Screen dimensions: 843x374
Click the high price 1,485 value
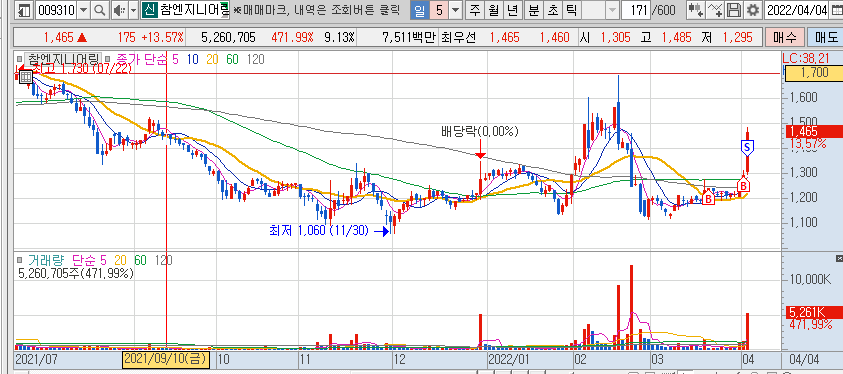[x=676, y=37]
